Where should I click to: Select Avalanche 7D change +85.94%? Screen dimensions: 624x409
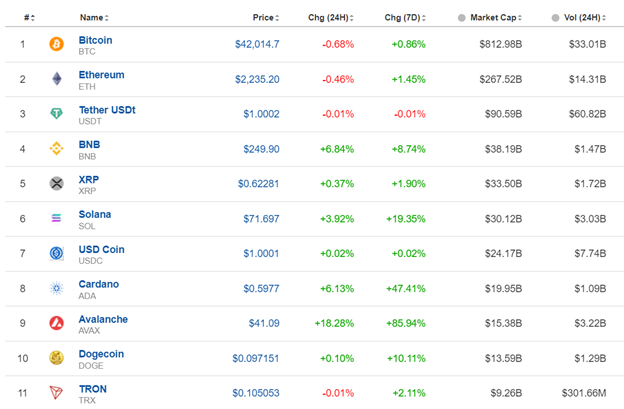[x=406, y=323]
